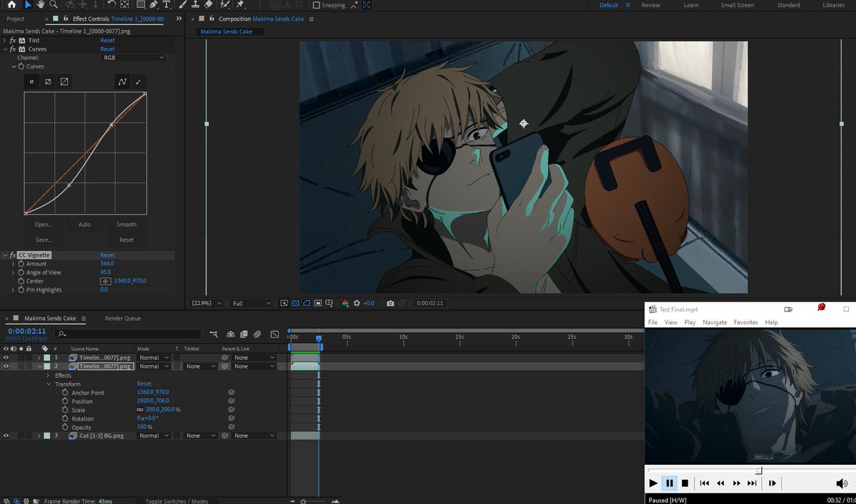856x504 pixels.
Task: Click the Motion Blur enable icon in timeline
Action: pos(257,334)
